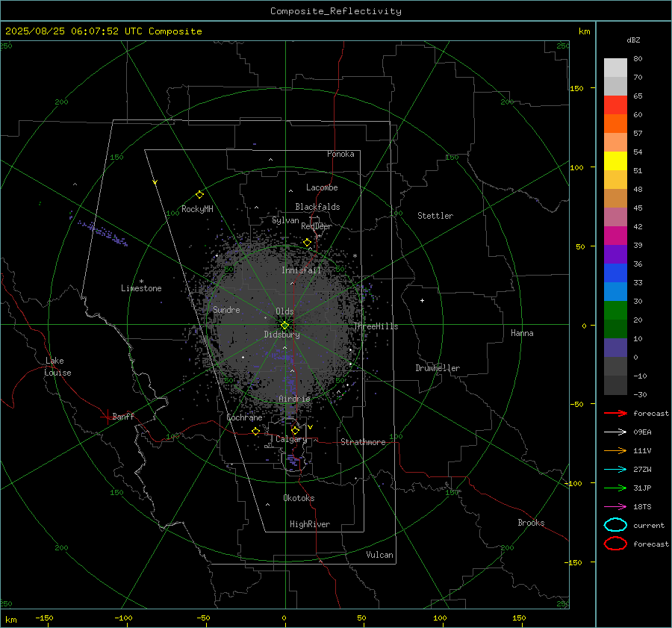Click the yellow diamond marker above Calgary
The image size is (672, 628).
(295, 430)
